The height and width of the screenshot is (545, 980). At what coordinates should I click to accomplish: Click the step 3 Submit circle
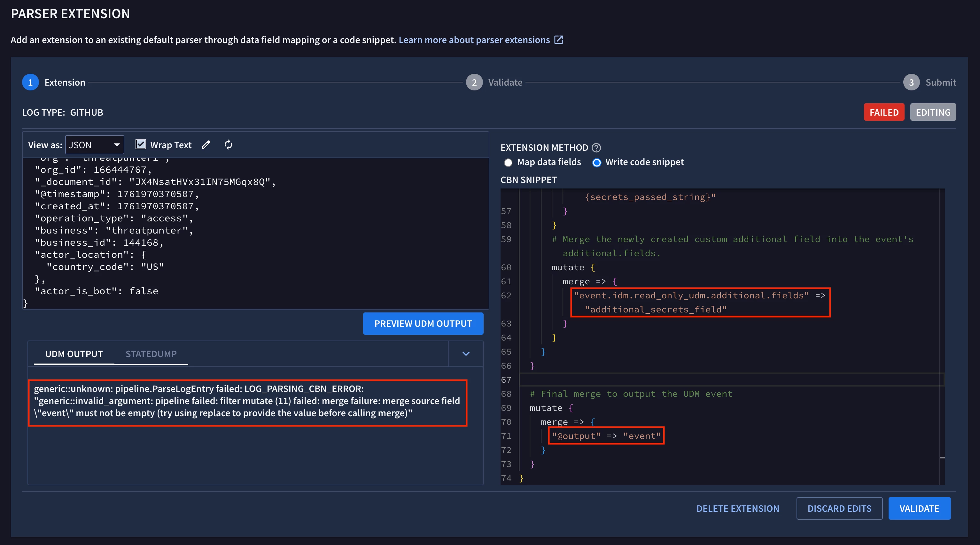911,82
